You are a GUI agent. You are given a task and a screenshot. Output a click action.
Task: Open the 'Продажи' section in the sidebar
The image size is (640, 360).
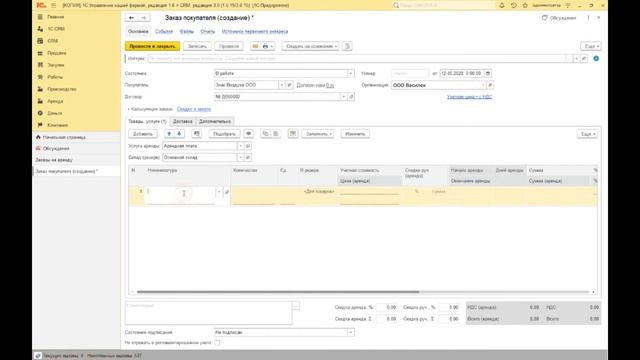coord(57,53)
